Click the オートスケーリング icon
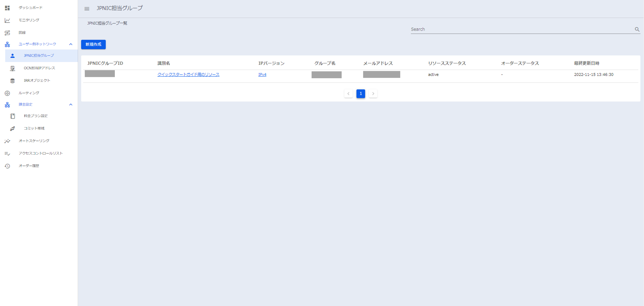644x306 pixels. [7, 141]
